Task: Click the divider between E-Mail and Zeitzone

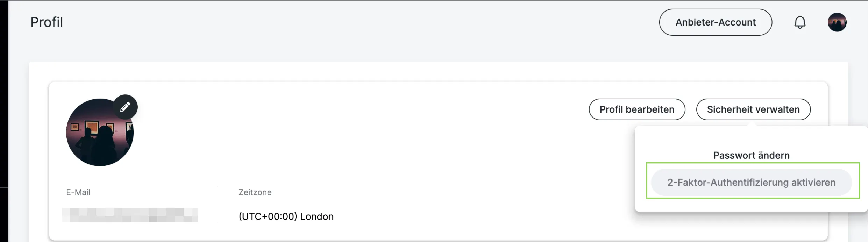Action: click(x=218, y=205)
